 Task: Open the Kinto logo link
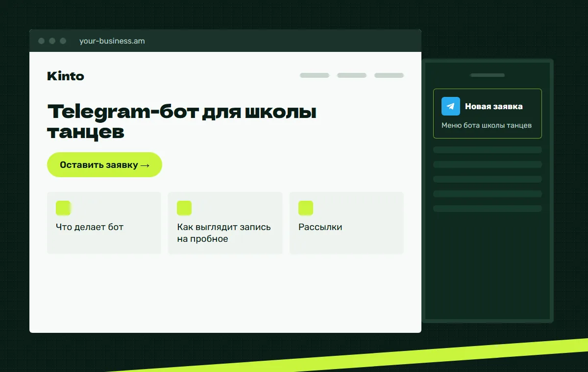[66, 76]
